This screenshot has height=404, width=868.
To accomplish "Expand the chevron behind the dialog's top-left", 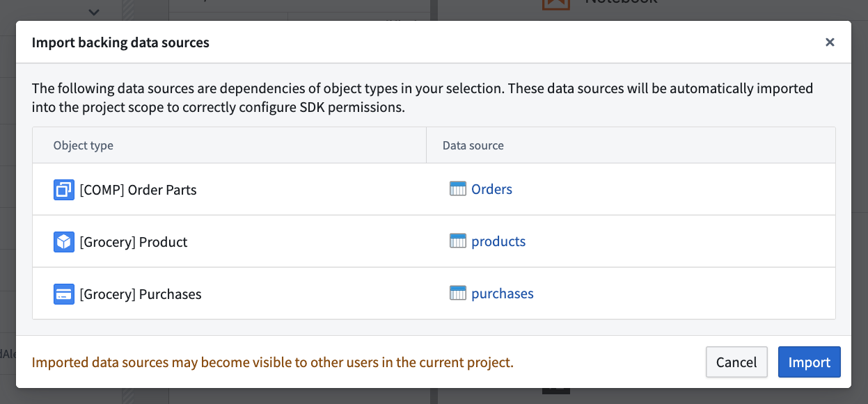I will [95, 11].
